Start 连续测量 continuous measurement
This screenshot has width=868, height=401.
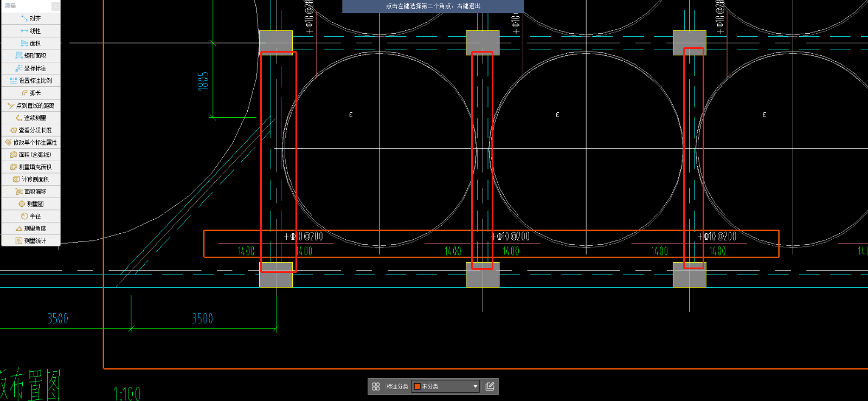click(x=31, y=118)
